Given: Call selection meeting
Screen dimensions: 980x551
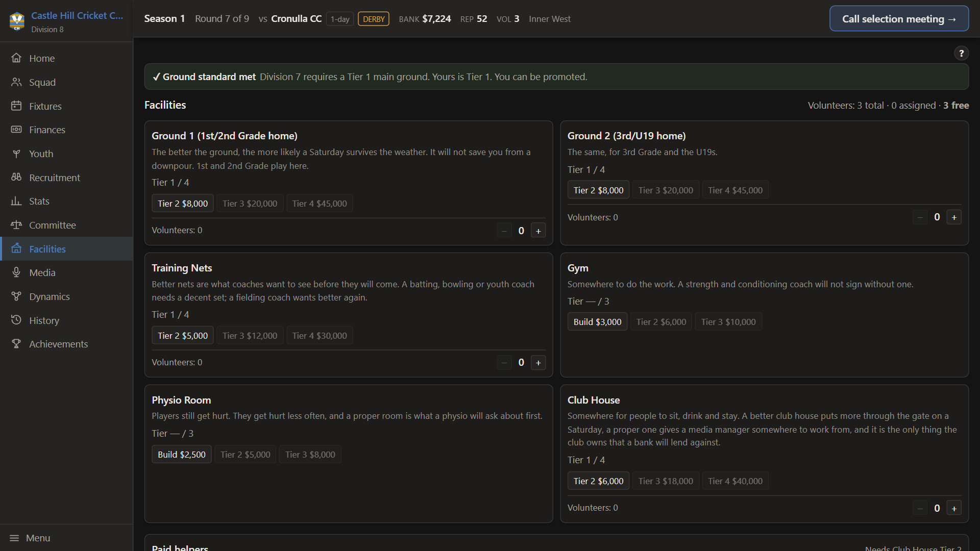Looking at the screenshot, I should pos(899,19).
